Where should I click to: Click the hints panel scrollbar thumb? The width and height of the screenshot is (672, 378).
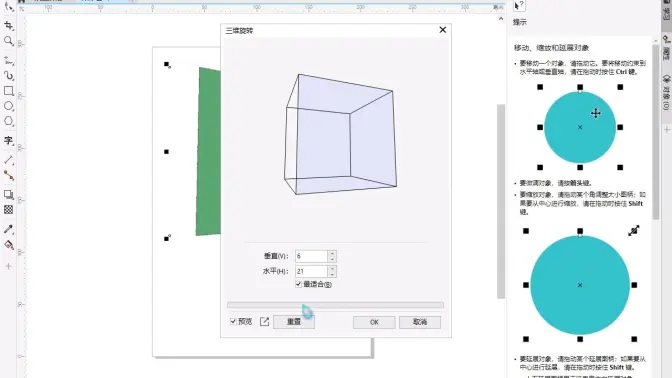(x=656, y=132)
